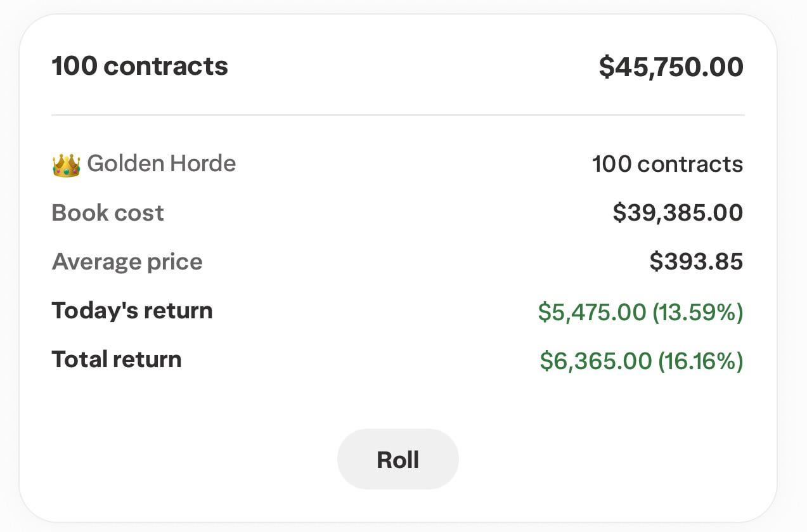Select the $39,385.00 book cost value
The height and width of the screenshot is (532, 807).
[x=677, y=213]
